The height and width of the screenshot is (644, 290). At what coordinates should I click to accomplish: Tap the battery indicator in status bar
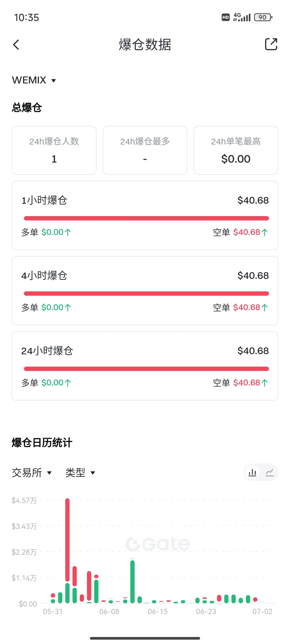pos(263,17)
